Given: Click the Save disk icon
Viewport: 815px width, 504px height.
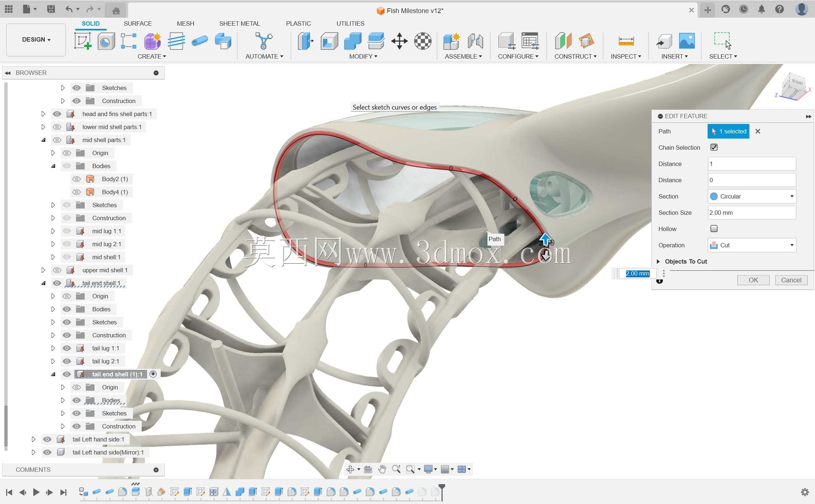Looking at the screenshot, I should 51,9.
